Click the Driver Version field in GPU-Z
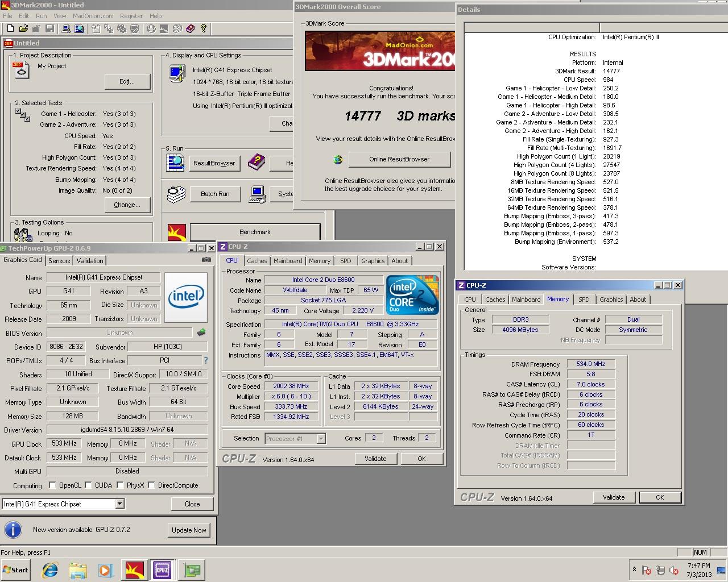The height and width of the screenshot is (582, 728). coord(127,430)
